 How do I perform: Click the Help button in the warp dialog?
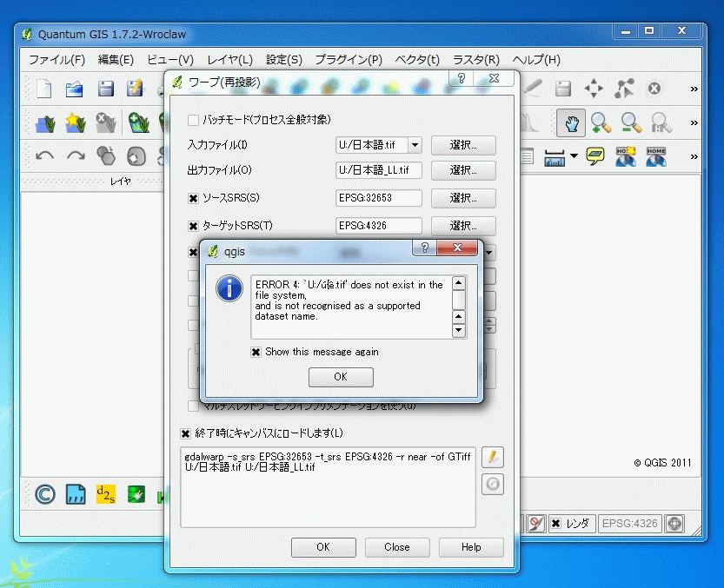pos(471,547)
